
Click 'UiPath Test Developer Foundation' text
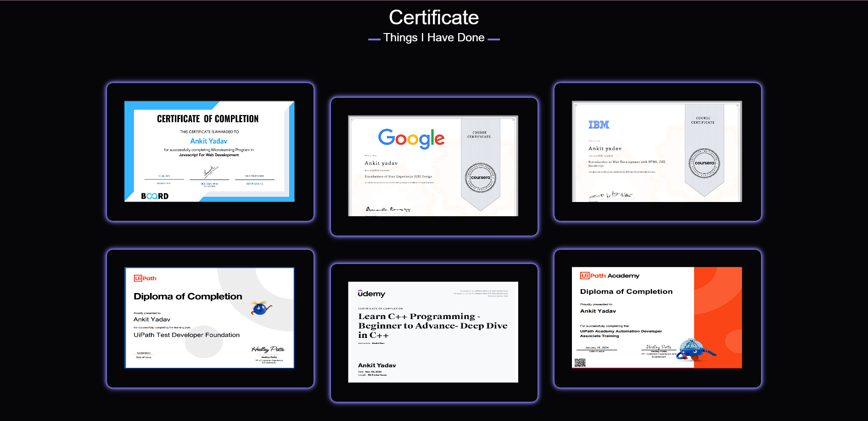187,335
